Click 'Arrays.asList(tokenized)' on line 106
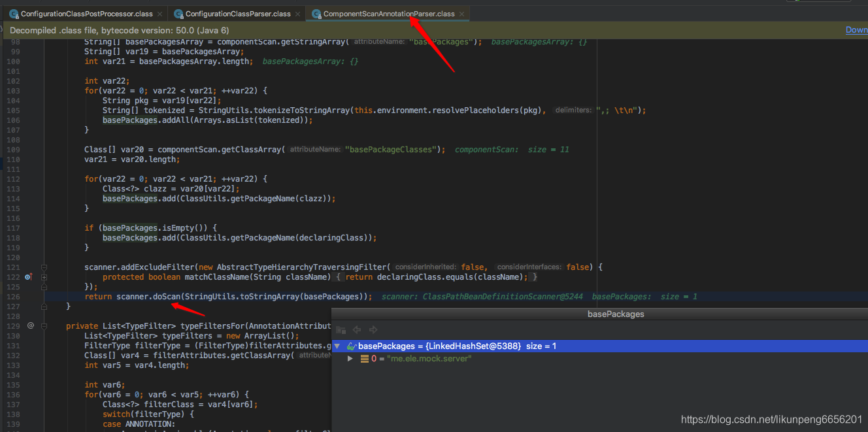 coord(250,120)
